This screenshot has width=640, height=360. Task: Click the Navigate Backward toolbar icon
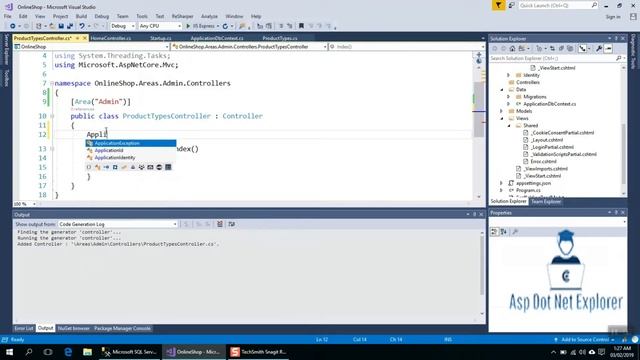[13, 26]
